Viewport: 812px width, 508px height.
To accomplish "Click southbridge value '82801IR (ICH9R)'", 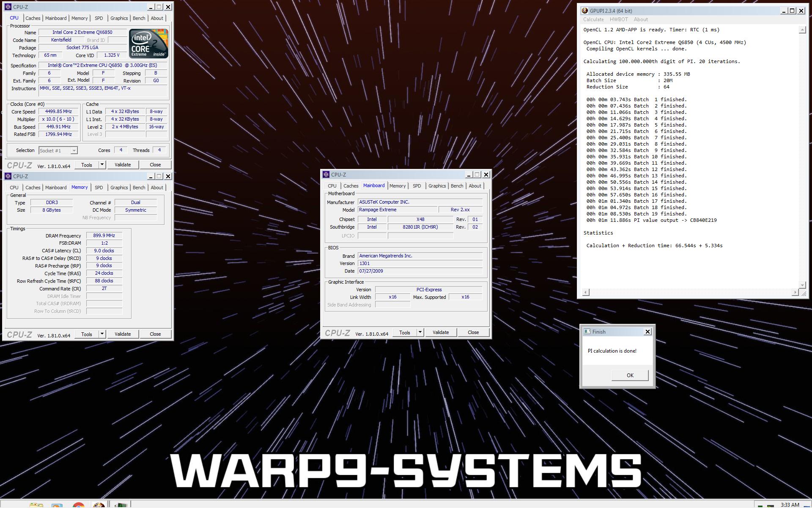I will tap(420, 227).
